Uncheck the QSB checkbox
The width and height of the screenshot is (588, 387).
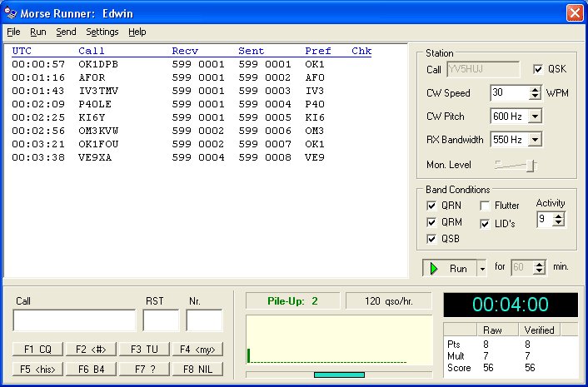tap(431, 239)
